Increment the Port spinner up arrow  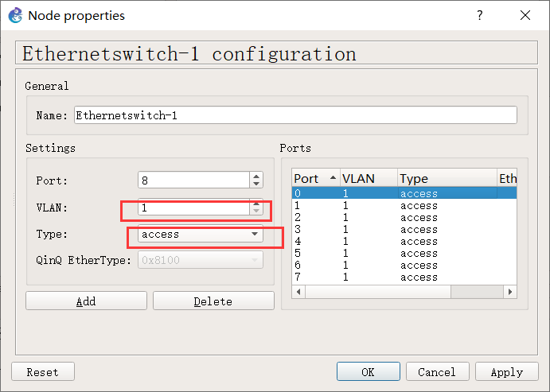(256, 177)
